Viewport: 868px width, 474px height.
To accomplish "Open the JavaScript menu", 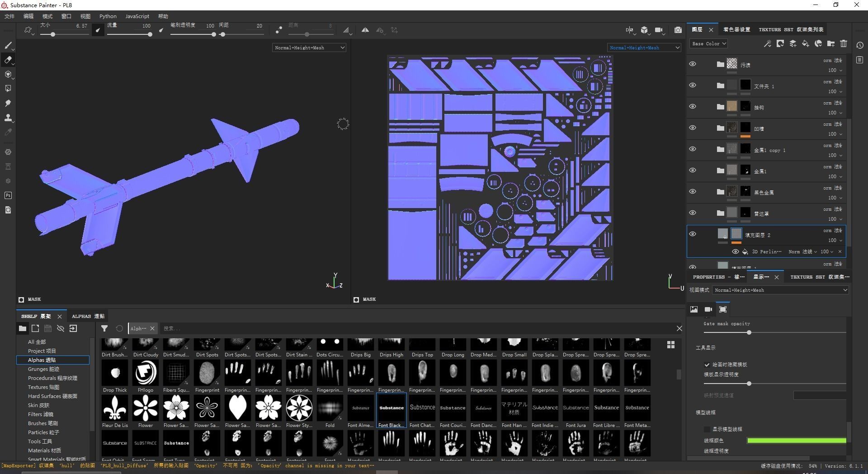I will (x=137, y=16).
